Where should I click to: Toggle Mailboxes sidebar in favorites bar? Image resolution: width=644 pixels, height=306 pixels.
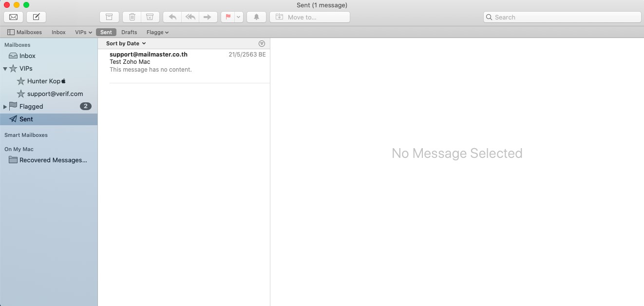click(24, 32)
